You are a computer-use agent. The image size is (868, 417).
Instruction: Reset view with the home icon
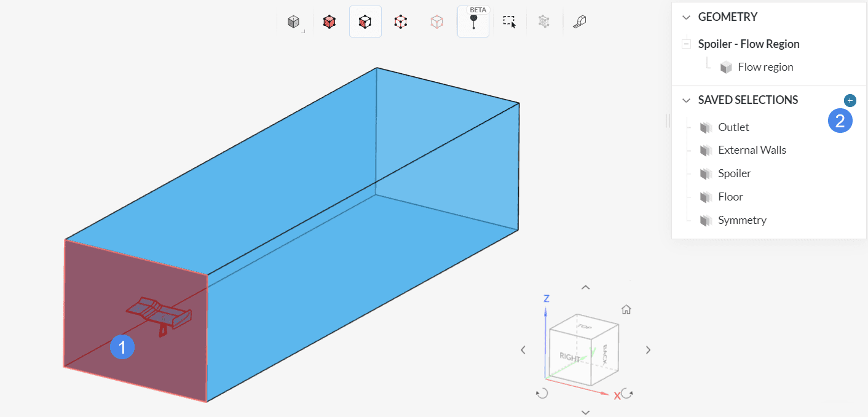(626, 309)
